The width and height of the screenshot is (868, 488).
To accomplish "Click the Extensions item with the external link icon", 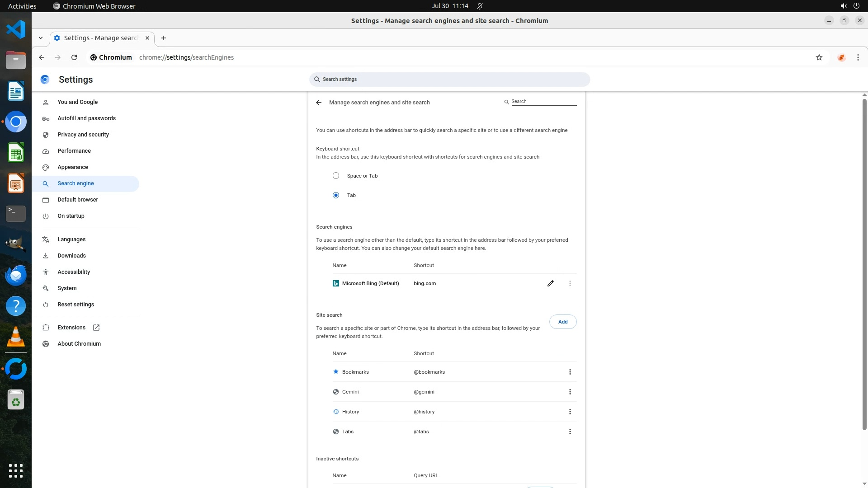I will tap(71, 328).
